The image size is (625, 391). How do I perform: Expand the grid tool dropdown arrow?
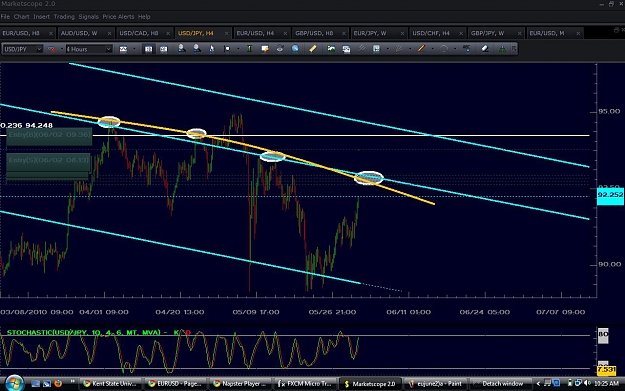[x=387, y=49]
